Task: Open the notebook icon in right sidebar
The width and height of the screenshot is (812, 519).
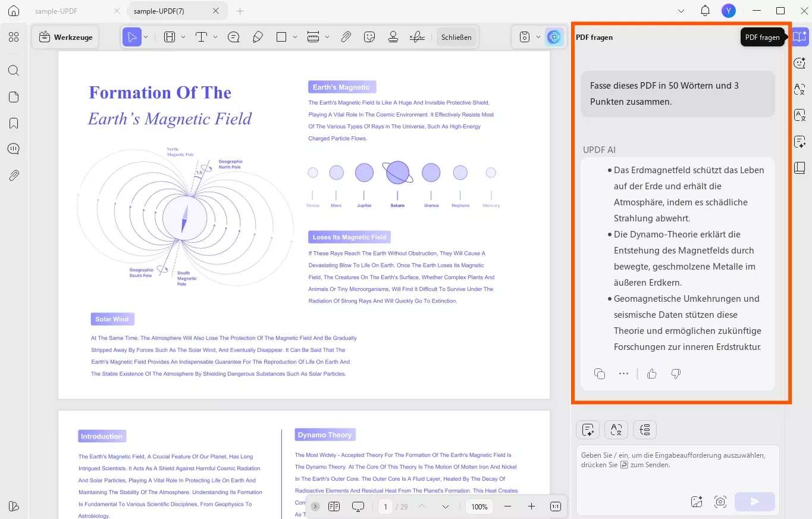Action: 800,168
